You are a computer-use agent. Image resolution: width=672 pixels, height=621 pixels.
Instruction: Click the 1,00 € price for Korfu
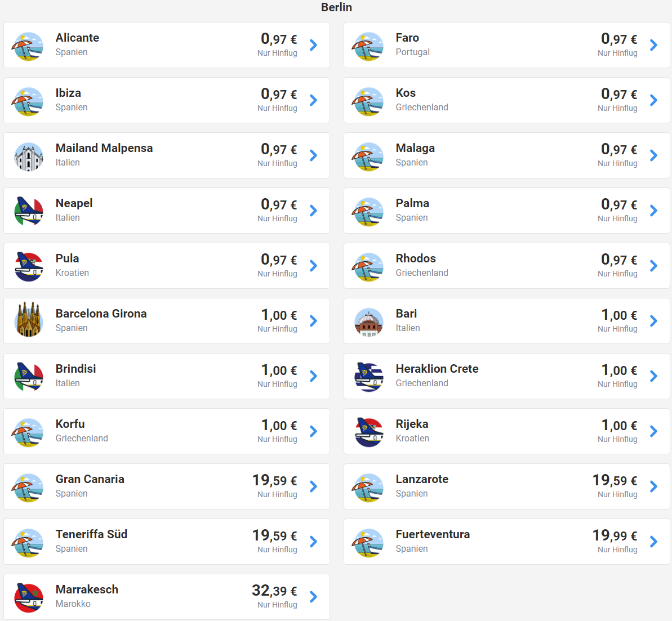coord(279,425)
